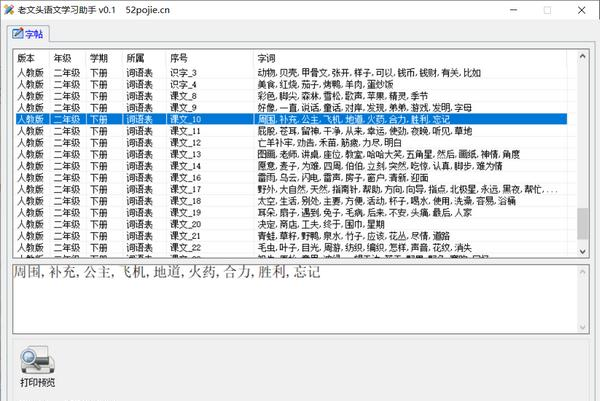This screenshot has height=401, width=600.
Task: Select the 课文_11 row
Action: pyautogui.click(x=291, y=131)
